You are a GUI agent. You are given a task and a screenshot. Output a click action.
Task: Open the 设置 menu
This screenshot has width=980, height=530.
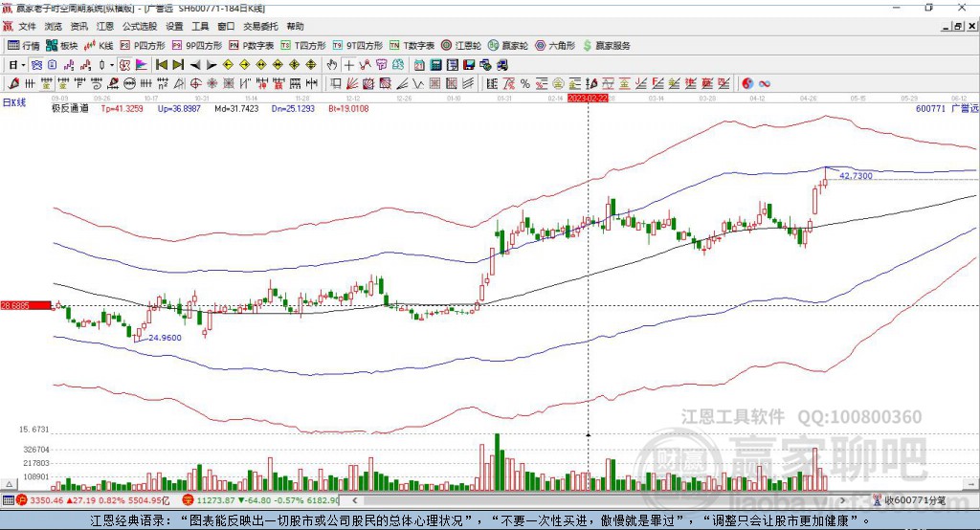click(x=174, y=26)
